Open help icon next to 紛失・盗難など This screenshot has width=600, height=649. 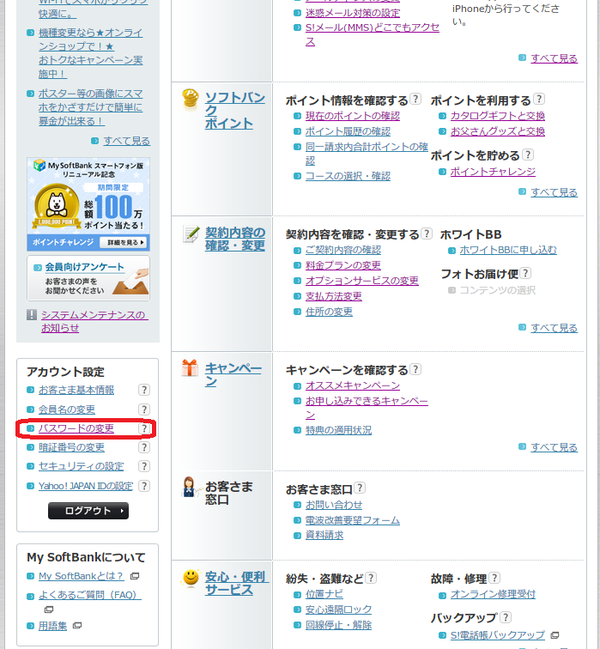371,577
